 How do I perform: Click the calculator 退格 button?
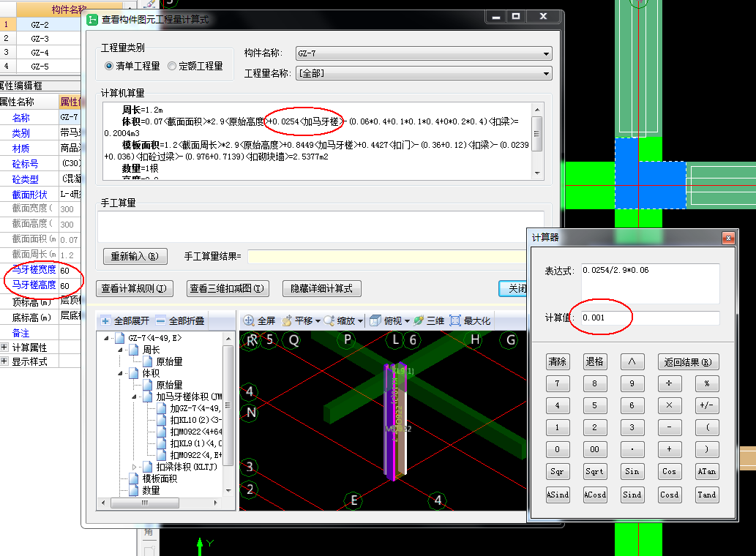[x=594, y=362]
